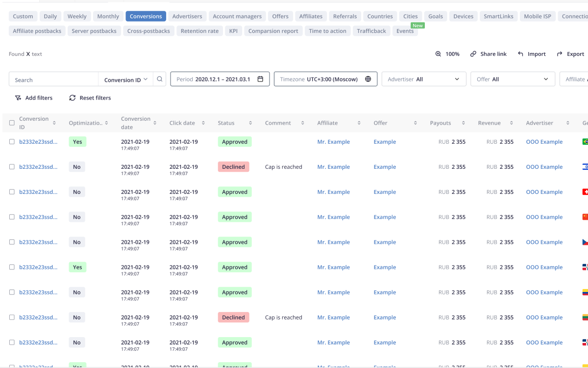Screen dimensions: 588x368
Task: Click the Export arrow icon
Action: pyautogui.click(x=560, y=54)
